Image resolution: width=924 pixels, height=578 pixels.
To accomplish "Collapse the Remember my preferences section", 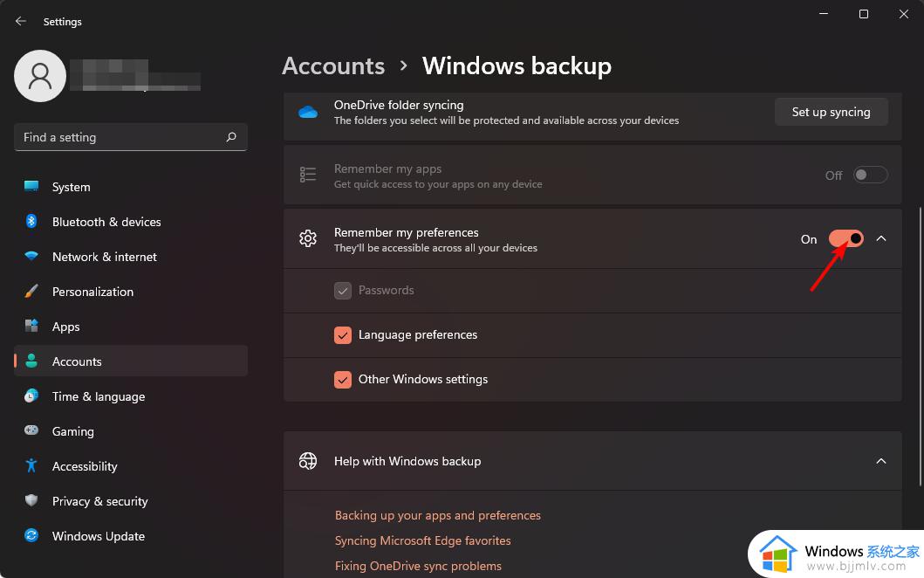I will pyautogui.click(x=881, y=238).
